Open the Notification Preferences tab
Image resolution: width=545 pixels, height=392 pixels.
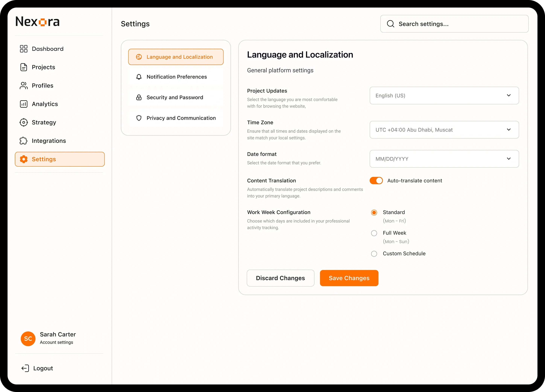pos(176,77)
